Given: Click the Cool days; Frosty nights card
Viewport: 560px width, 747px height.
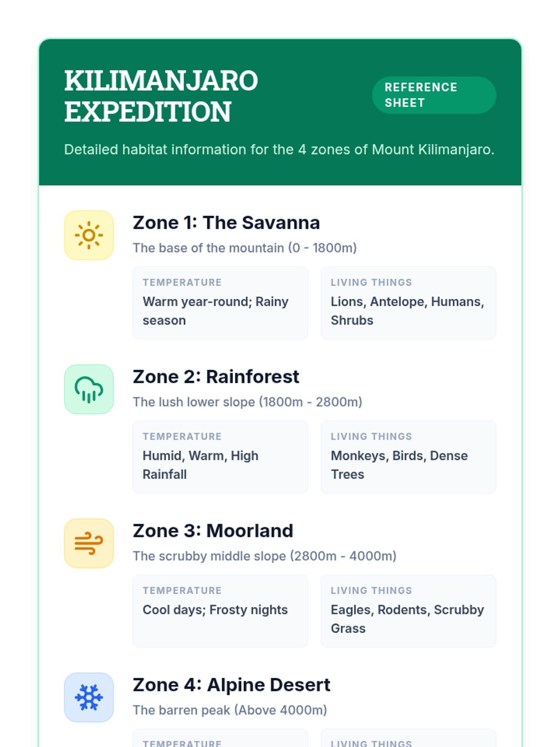Looking at the screenshot, I should (220, 611).
